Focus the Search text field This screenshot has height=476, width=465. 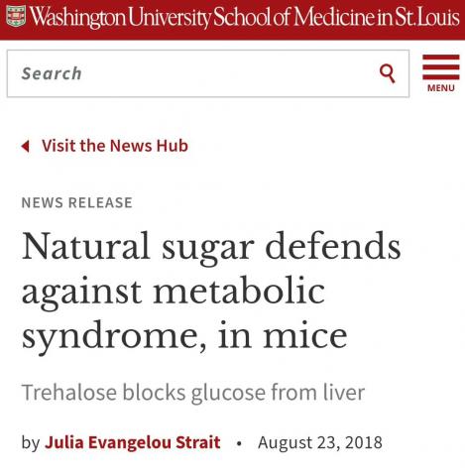pos(208,73)
